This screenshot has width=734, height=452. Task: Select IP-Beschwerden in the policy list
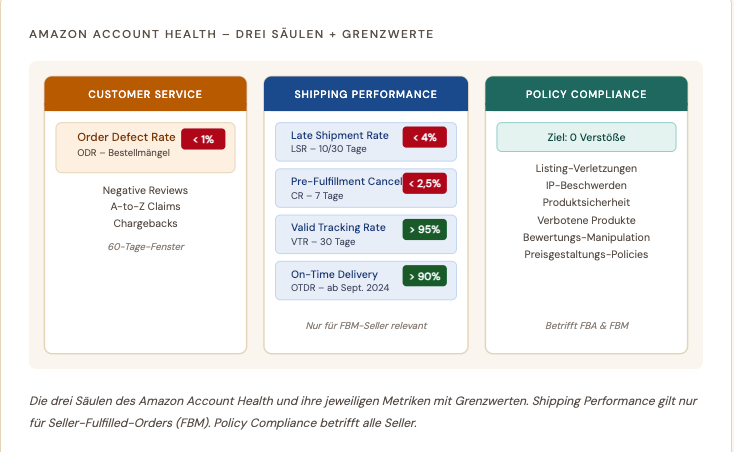click(586, 185)
